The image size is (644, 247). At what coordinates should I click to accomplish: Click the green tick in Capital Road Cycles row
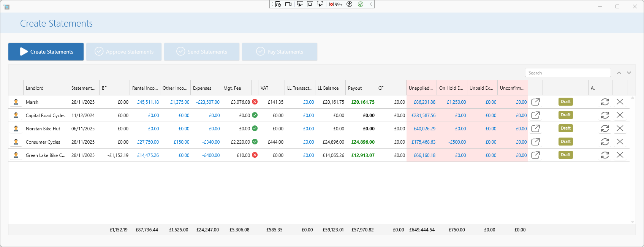coord(255,115)
